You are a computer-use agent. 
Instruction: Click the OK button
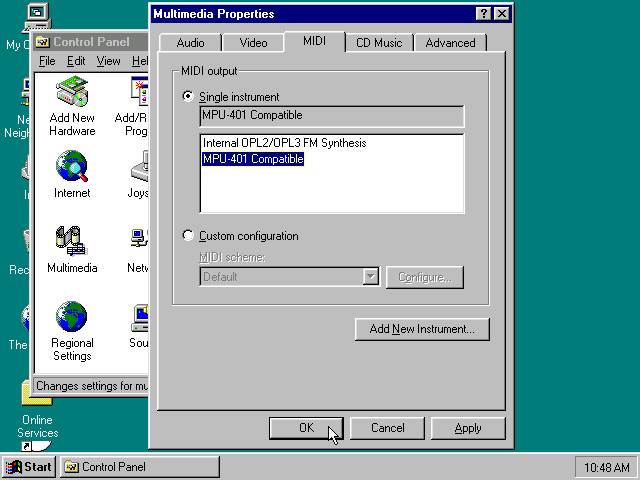point(306,428)
